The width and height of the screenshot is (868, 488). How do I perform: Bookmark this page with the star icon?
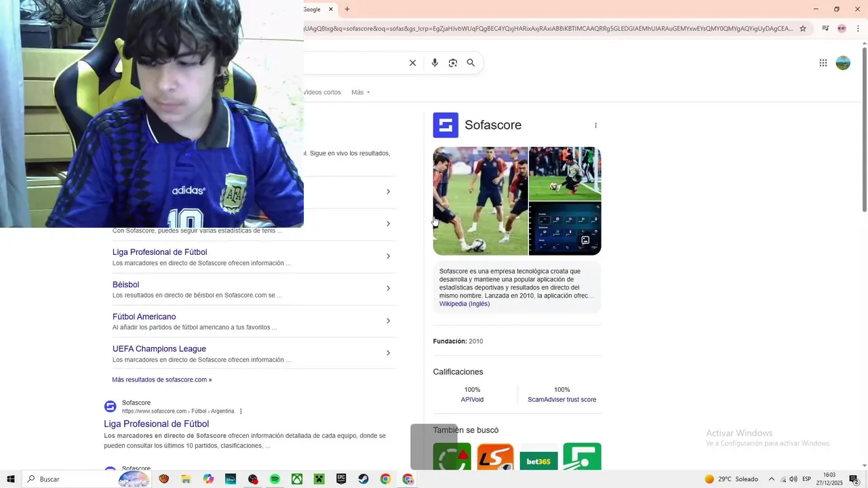coord(803,28)
